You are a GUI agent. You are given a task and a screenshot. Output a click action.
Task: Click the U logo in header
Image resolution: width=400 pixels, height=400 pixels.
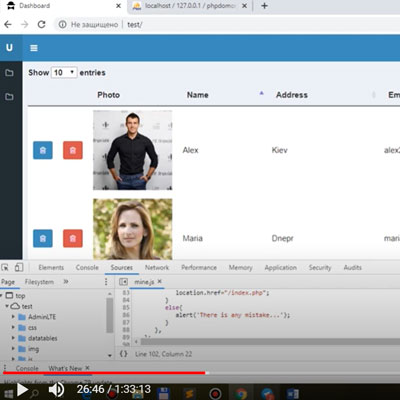9,48
